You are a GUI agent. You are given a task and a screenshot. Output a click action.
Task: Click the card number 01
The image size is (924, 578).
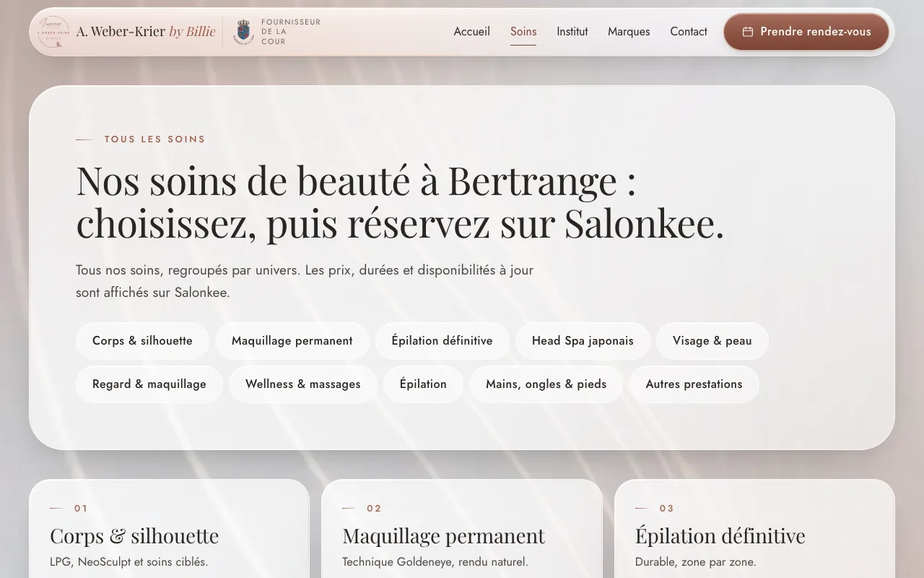81,509
